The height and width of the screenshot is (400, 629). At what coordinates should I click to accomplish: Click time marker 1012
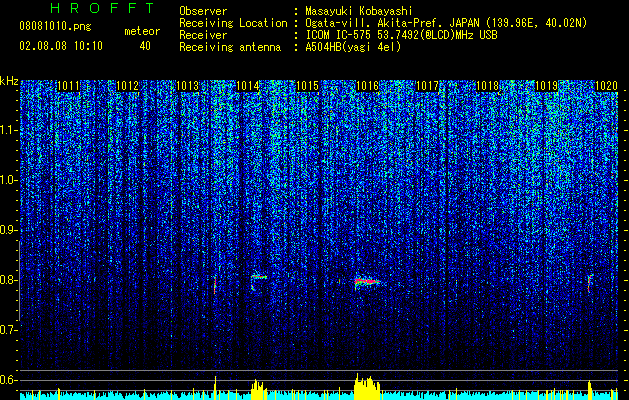click(128, 86)
